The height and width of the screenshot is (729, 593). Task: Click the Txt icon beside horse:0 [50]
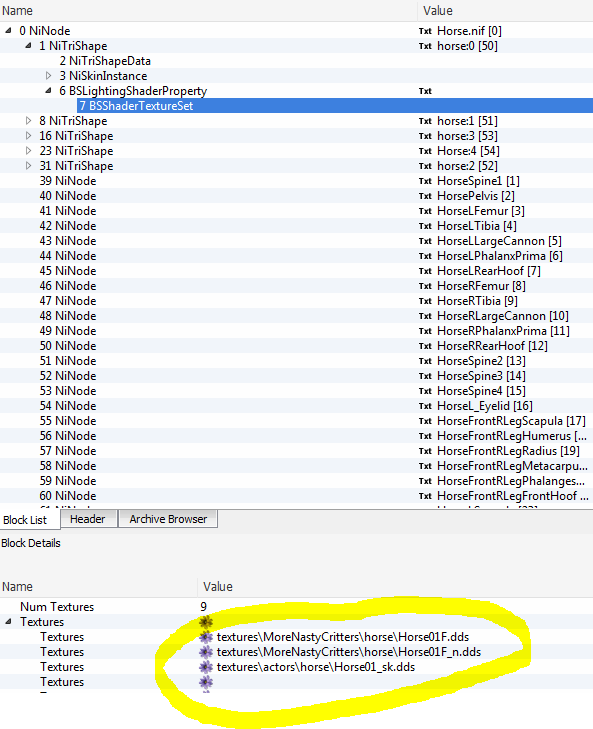(x=425, y=46)
